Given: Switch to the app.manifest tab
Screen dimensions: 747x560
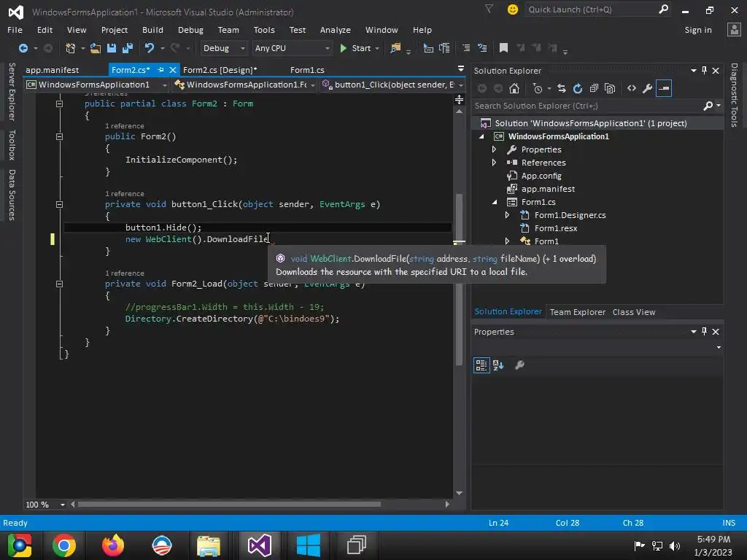Looking at the screenshot, I should point(53,70).
